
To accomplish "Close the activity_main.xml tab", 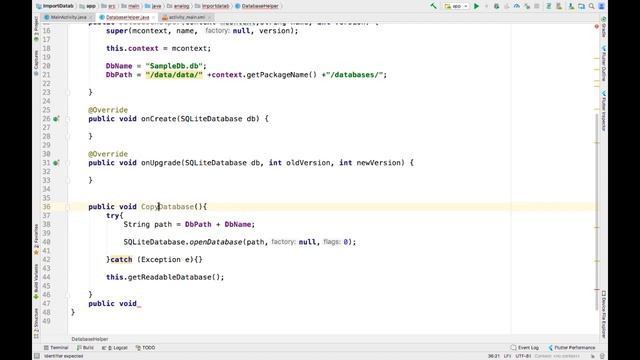I will click(x=210, y=18).
